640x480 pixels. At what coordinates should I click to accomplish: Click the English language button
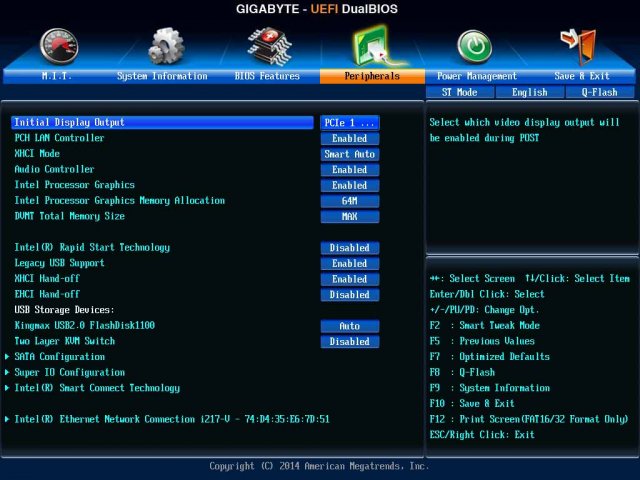(x=529, y=92)
